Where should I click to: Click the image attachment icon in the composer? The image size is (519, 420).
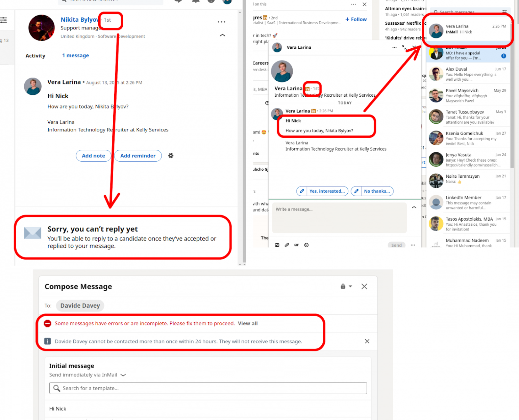[x=277, y=245]
